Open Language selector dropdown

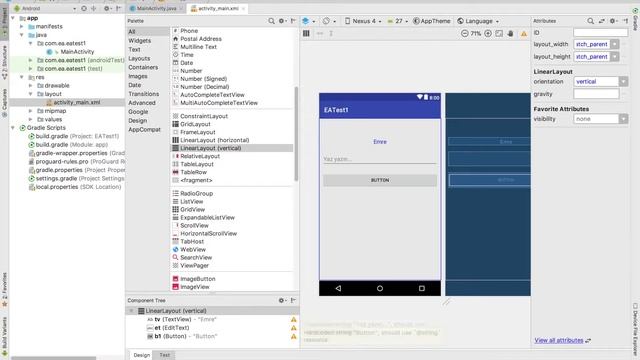[478, 21]
